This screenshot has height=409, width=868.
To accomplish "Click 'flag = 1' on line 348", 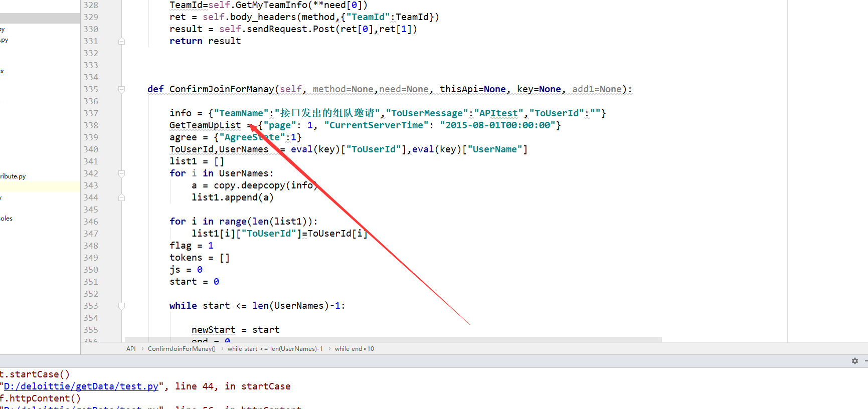I will pos(192,246).
